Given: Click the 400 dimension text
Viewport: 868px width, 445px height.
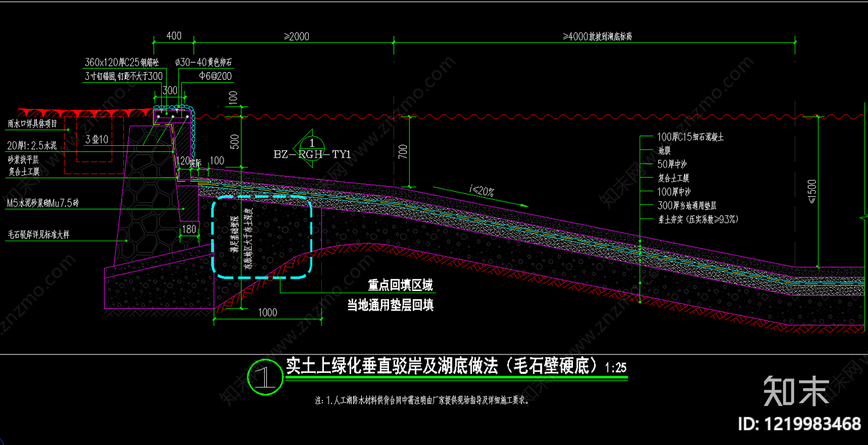Looking at the screenshot, I should click(174, 36).
